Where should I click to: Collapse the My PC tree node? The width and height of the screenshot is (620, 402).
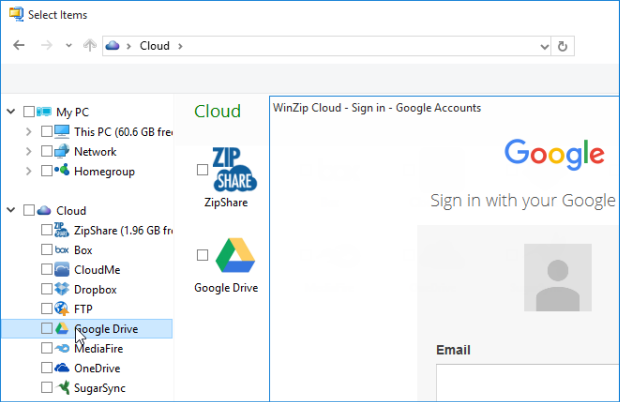[11, 111]
